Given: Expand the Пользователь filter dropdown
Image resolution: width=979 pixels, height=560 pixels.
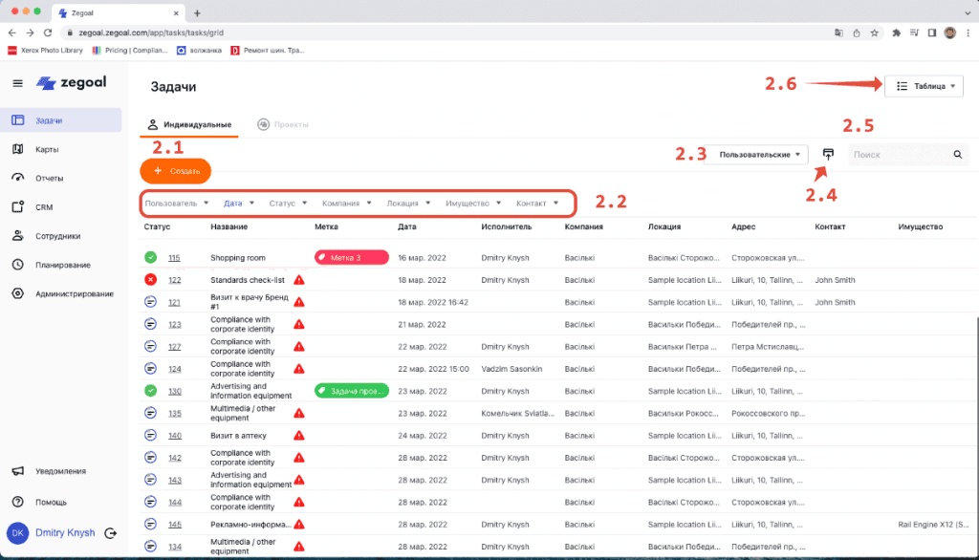Looking at the screenshot, I should pyautogui.click(x=175, y=203).
